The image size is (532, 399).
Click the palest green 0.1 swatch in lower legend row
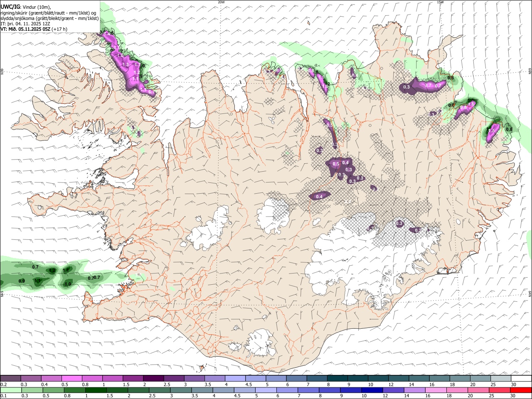[x=11, y=390]
